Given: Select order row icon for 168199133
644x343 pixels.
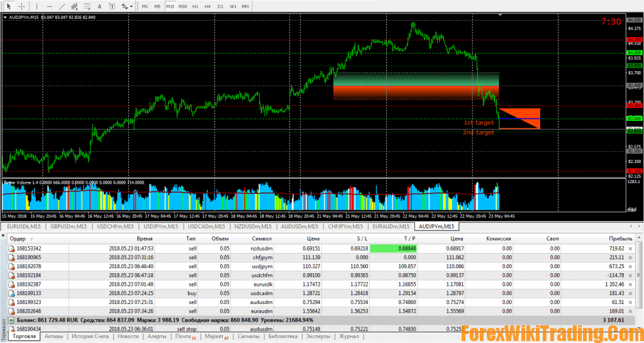Looking at the screenshot, I should click(x=11, y=293).
